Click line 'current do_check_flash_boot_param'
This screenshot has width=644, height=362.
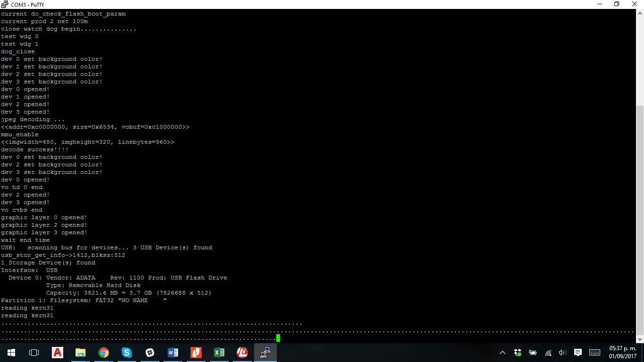63,14
